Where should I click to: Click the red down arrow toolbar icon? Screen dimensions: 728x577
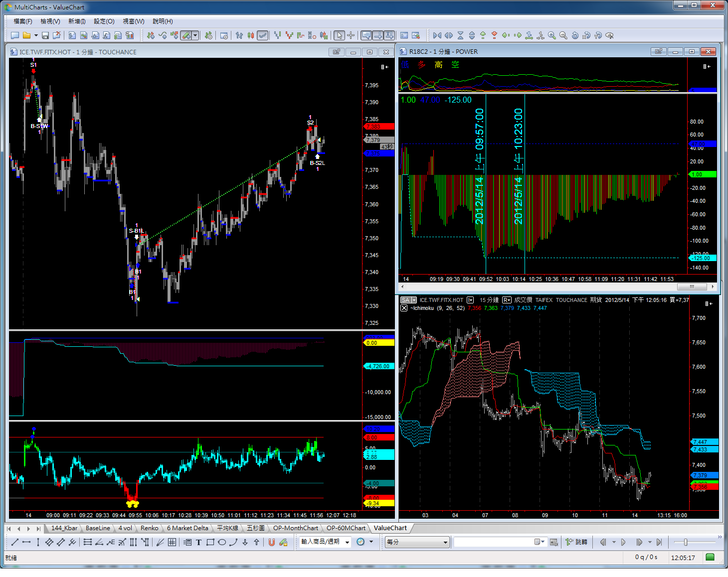click(x=494, y=35)
